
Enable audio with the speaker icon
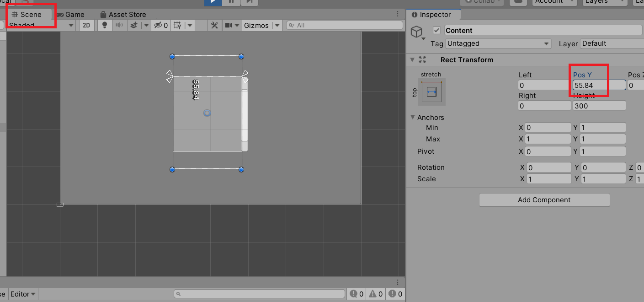(x=119, y=25)
